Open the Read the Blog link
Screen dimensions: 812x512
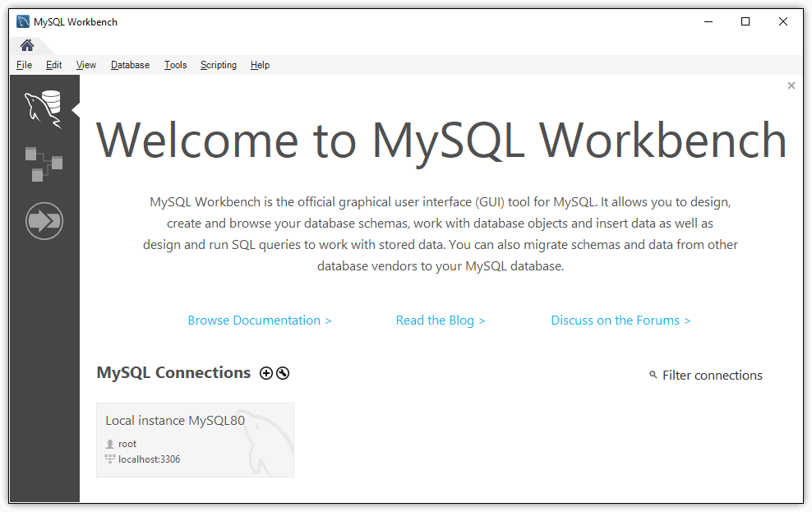pyautogui.click(x=440, y=321)
